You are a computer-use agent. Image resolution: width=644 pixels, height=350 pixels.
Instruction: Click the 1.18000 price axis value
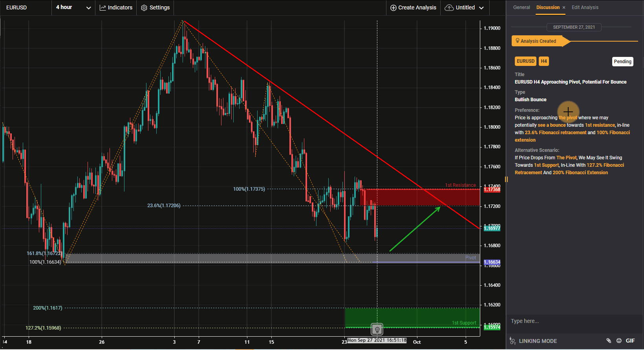pos(492,127)
